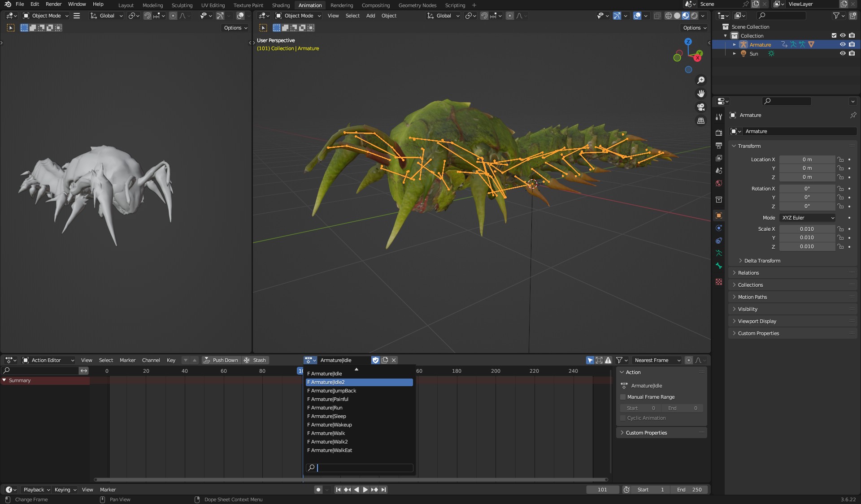Open the Nearest Frame snapping dropdown
Image resolution: width=861 pixels, height=504 pixels.
pos(657,360)
